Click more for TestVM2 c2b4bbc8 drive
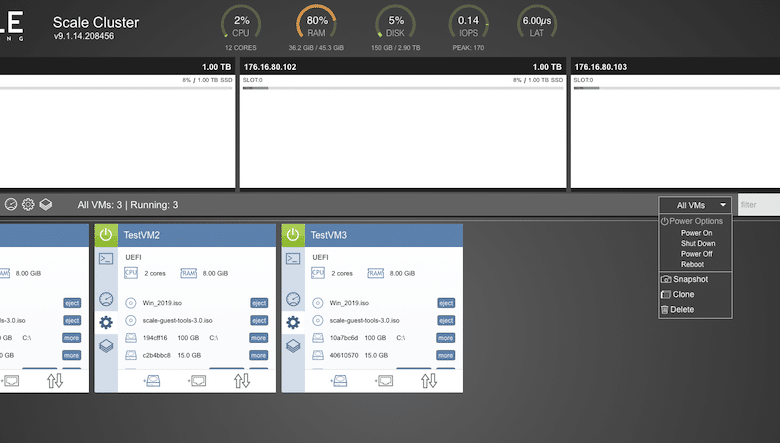The width and height of the screenshot is (780, 443). point(259,355)
